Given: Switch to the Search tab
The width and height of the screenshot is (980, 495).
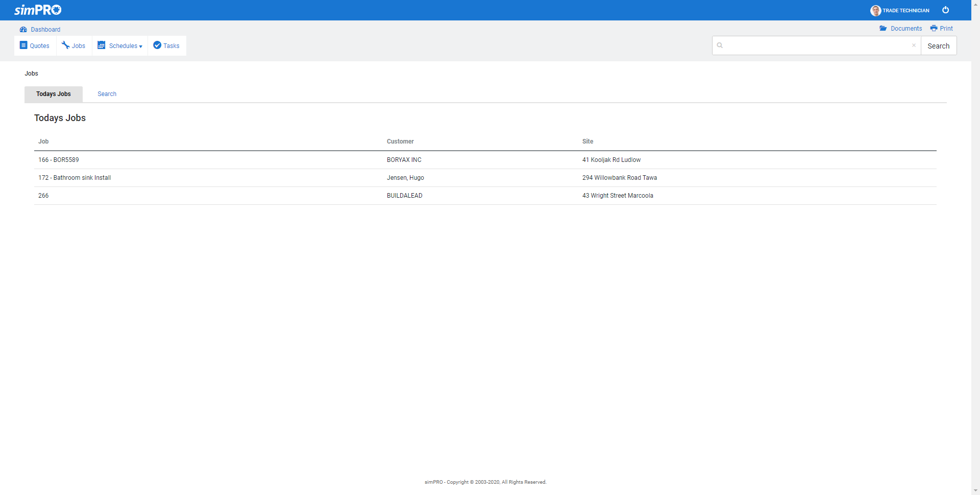Looking at the screenshot, I should tap(107, 94).
